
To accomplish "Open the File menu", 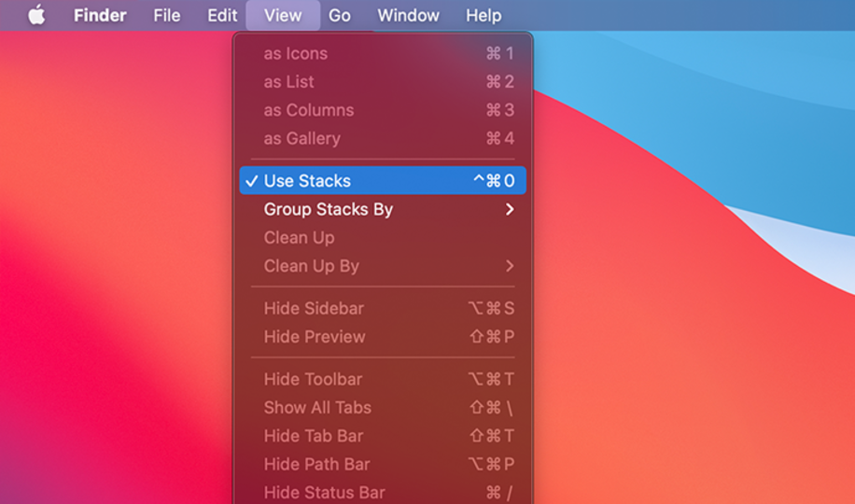I will 166,15.
